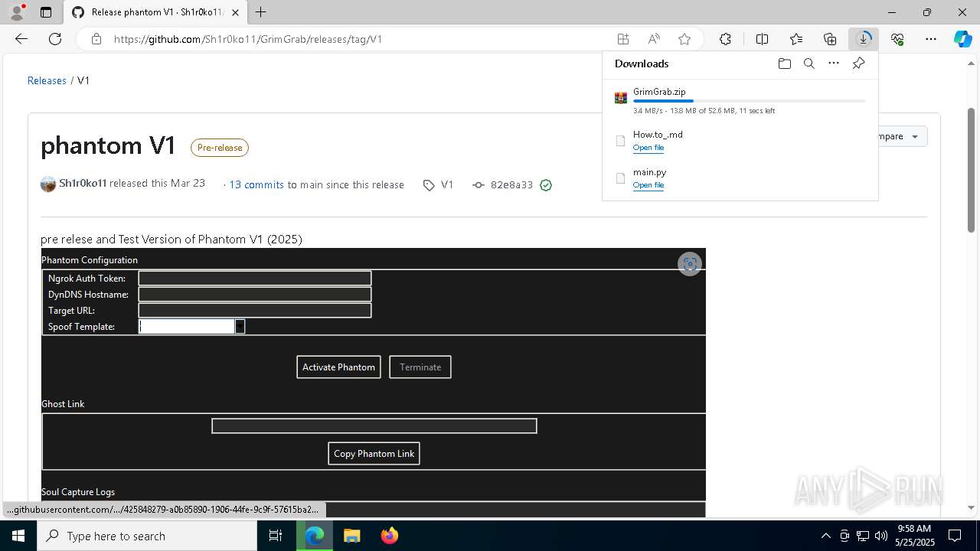Open Task View on taskbar

point(276,536)
